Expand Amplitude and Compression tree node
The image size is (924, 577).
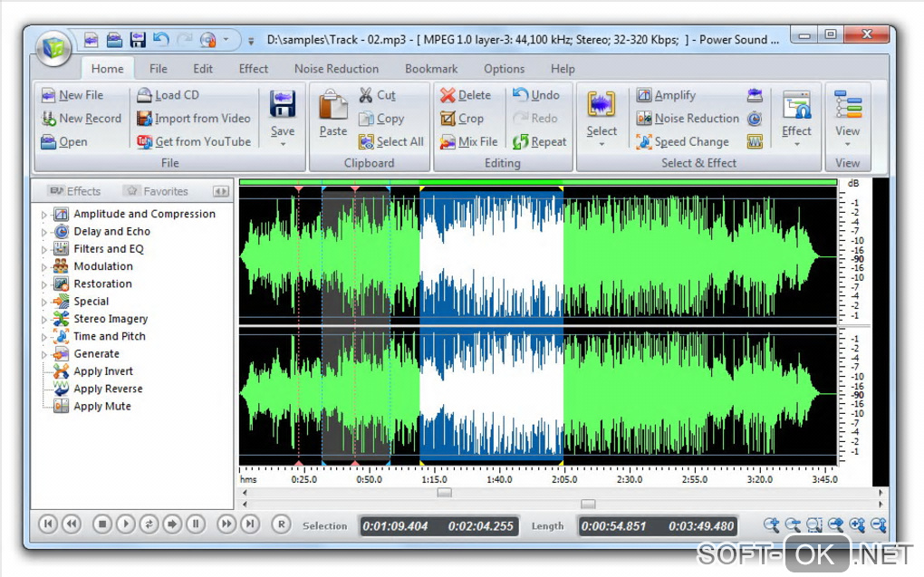point(43,215)
